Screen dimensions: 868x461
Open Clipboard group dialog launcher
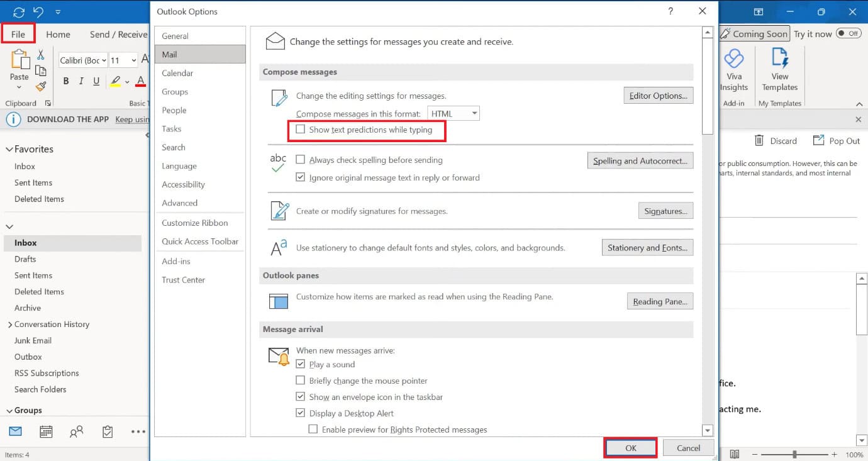coord(48,103)
